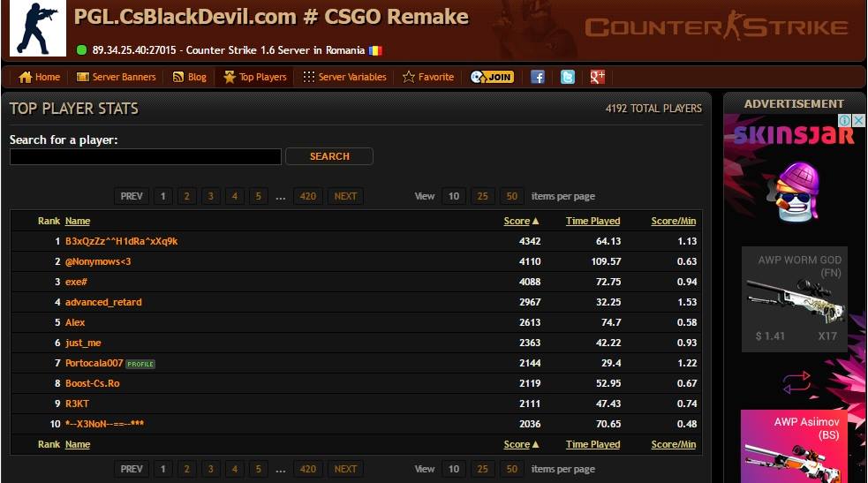Go to page 4 in top pagination
Image resolution: width=868 pixels, height=483 pixels.
tap(235, 196)
